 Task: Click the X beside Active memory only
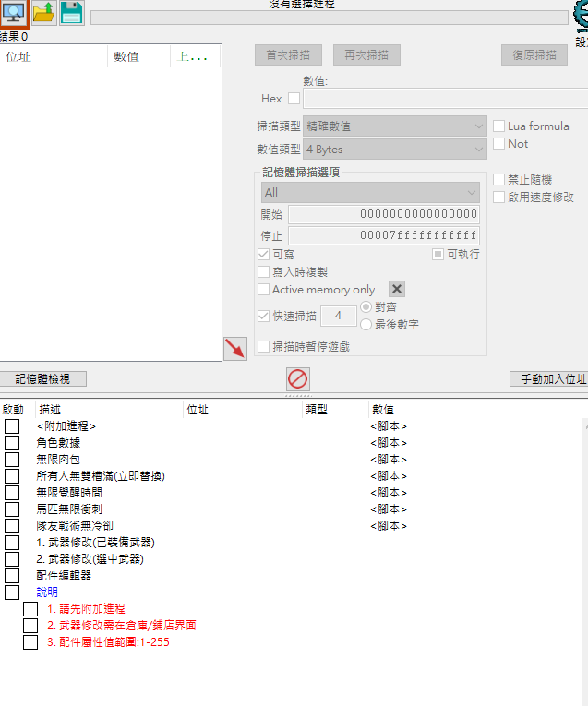397,289
